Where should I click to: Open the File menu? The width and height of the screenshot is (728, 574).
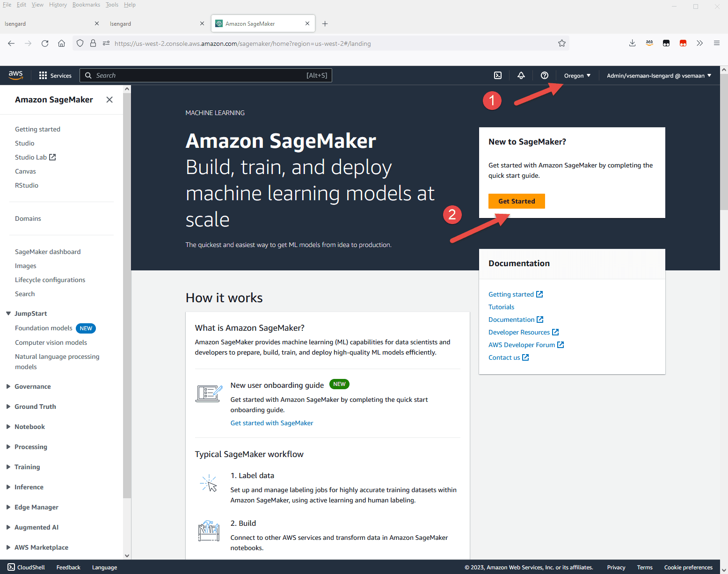[x=7, y=5]
